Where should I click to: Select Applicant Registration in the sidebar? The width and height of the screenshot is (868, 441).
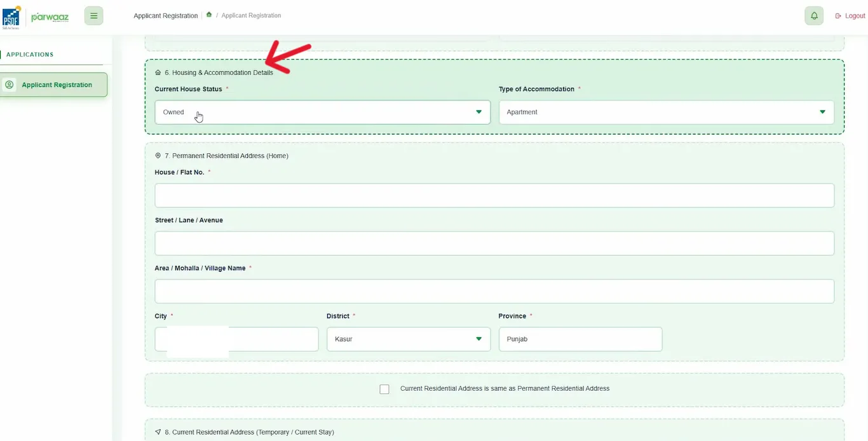click(54, 85)
